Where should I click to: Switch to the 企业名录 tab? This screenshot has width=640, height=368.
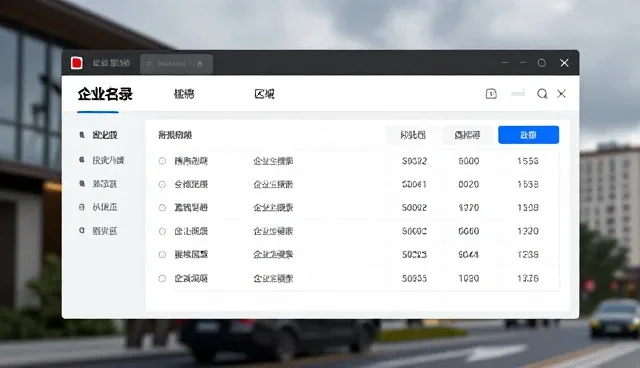[105, 94]
